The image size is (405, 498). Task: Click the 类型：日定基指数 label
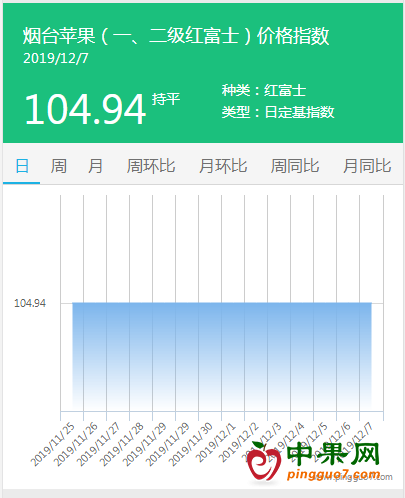tap(278, 112)
